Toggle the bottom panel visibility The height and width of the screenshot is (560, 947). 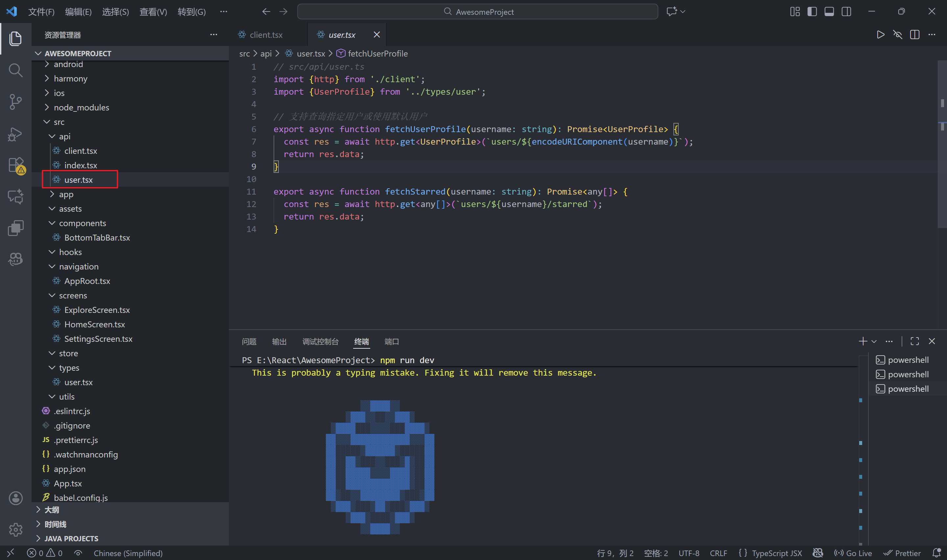[x=829, y=11]
